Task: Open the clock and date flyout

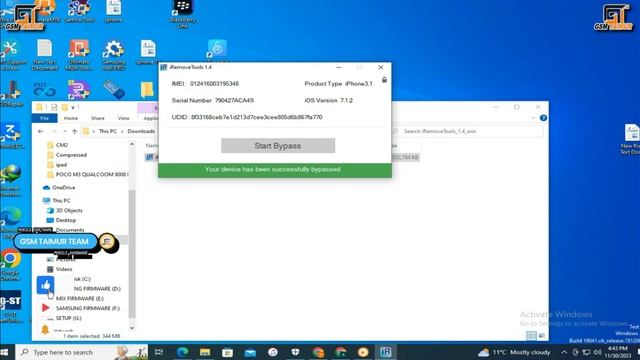Action: click(x=617, y=352)
